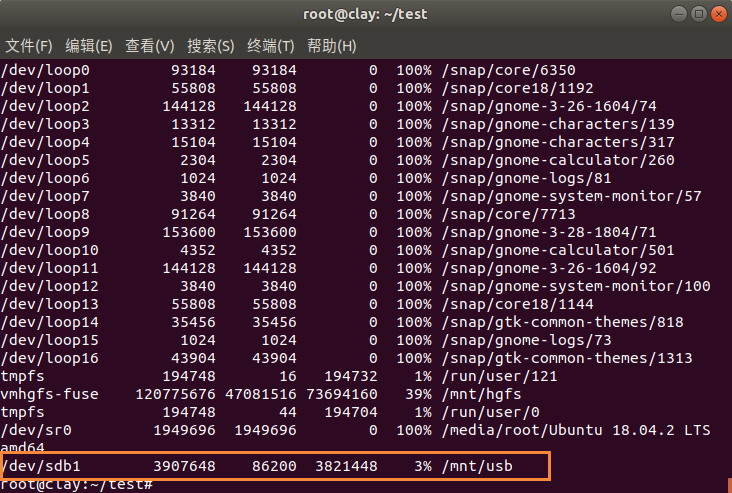Click the 86200 used value
This screenshot has width=732, height=493.
274,466
